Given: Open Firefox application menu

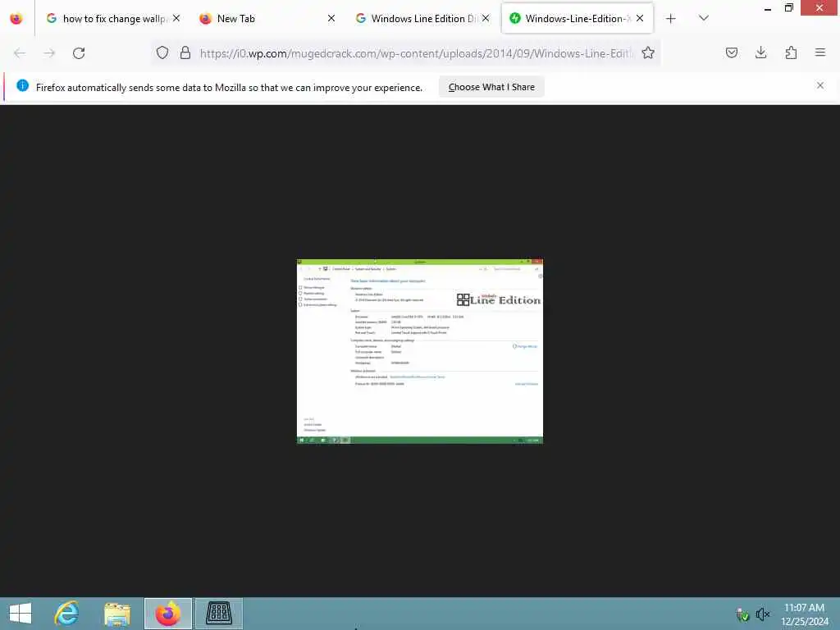Looking at the screenshot, I should [x=820, y=52].
